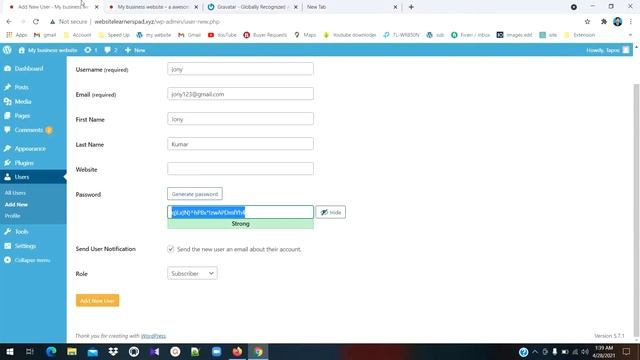
Task: Open the comments bubble in admin bar
Action: tap(111, 50)
